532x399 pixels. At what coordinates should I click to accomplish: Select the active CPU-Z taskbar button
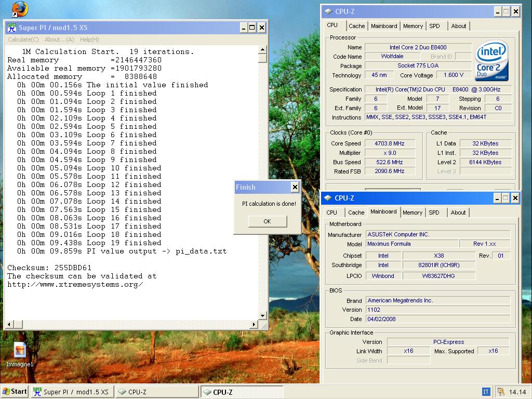click(x=242, y=392)
